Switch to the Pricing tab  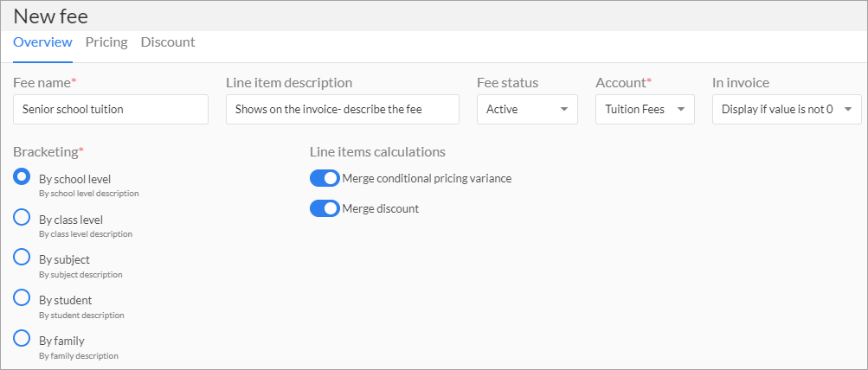(x=106, y=42)
